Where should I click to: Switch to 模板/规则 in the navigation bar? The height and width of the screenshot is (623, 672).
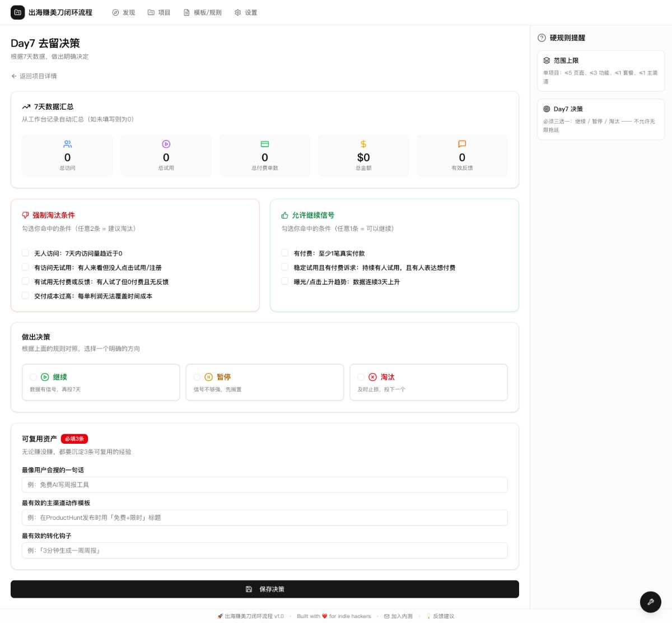202,12
